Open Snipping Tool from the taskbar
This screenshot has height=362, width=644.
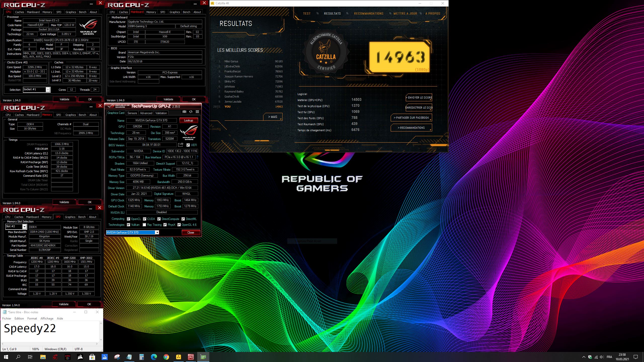[x=117, y=357]
